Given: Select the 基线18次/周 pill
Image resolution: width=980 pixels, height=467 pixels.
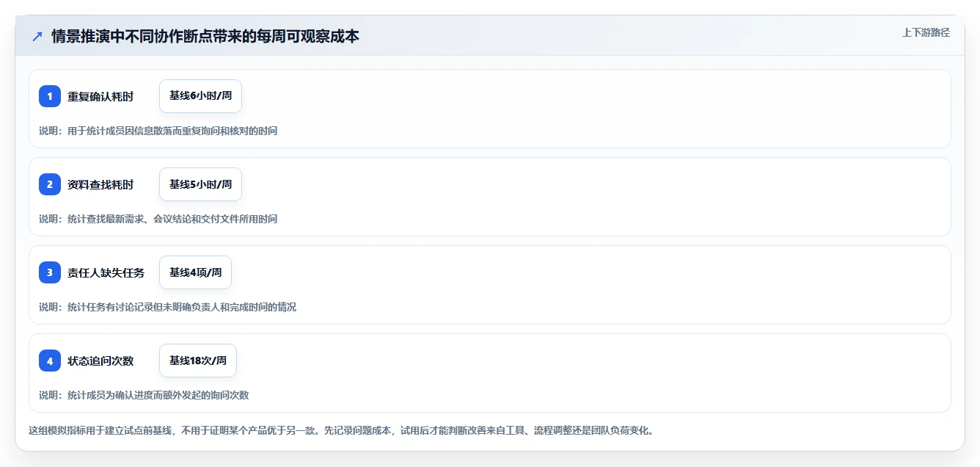Looking at the screenshot, I should pos(198,361).
